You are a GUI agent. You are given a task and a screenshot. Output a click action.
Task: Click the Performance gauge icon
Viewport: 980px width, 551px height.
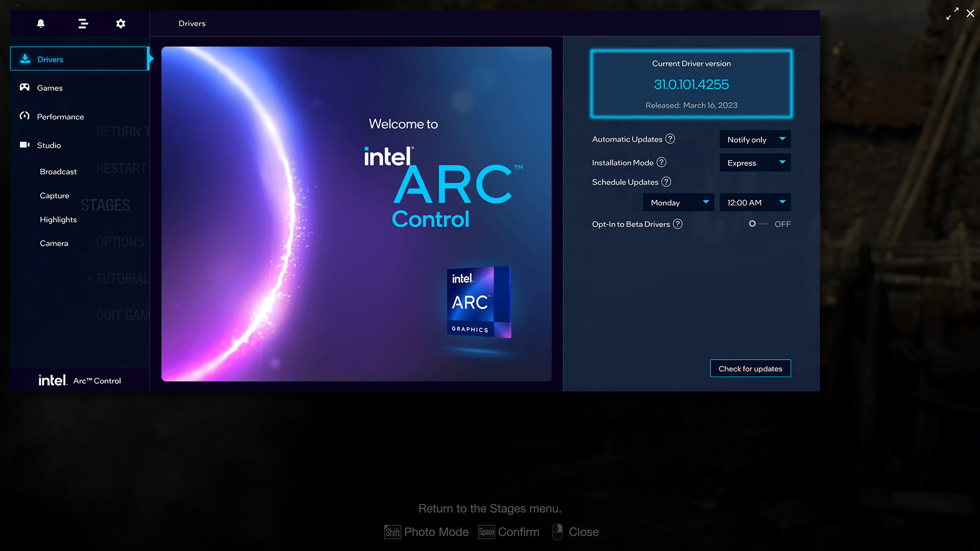tap(24, 116)
